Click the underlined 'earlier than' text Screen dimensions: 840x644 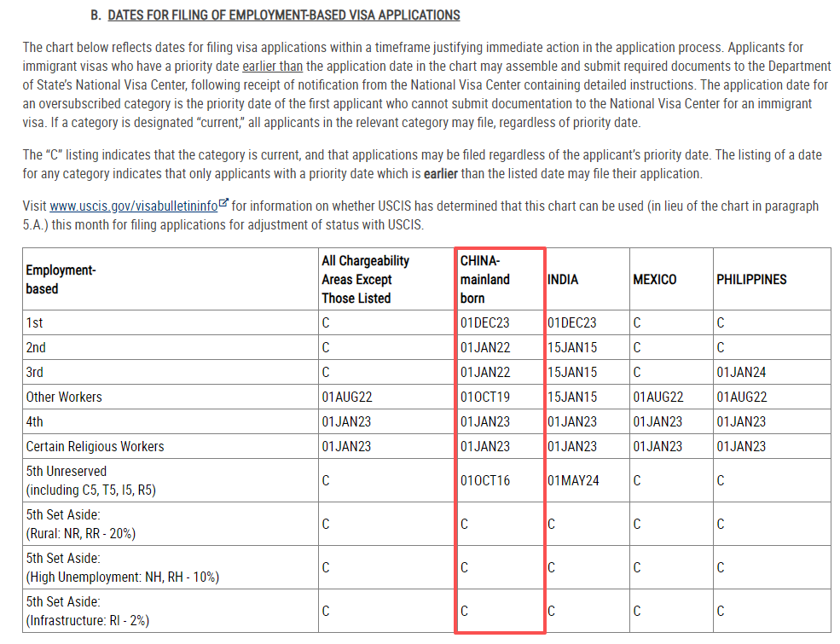pyautogui.click(x=272, y=67)
